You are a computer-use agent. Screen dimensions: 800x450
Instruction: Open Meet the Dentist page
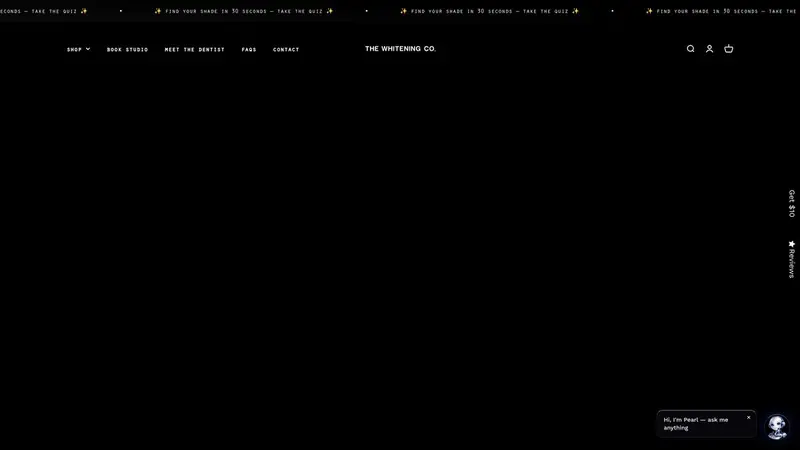[194, 49]
